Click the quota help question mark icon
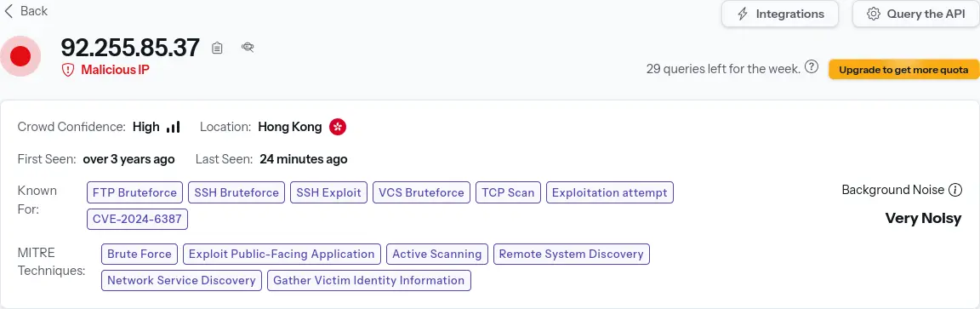Image resolution: width=980 pixels, height=309 pixels. (812, 67)
